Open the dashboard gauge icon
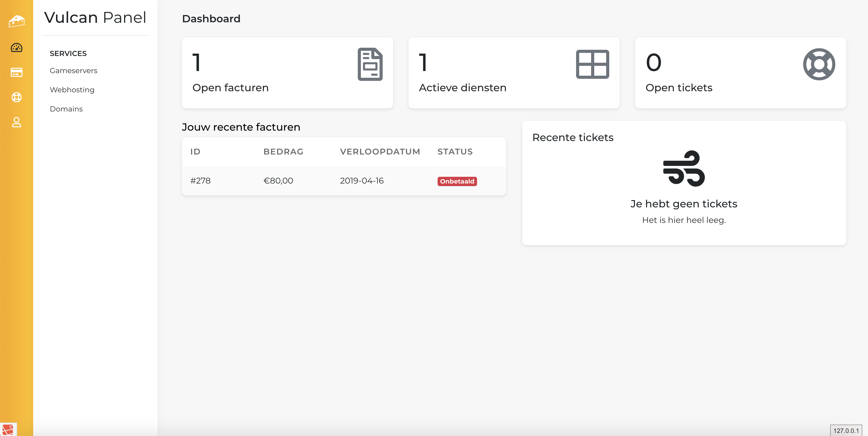This screenshot has width=868, height=436. pos(17,47)
